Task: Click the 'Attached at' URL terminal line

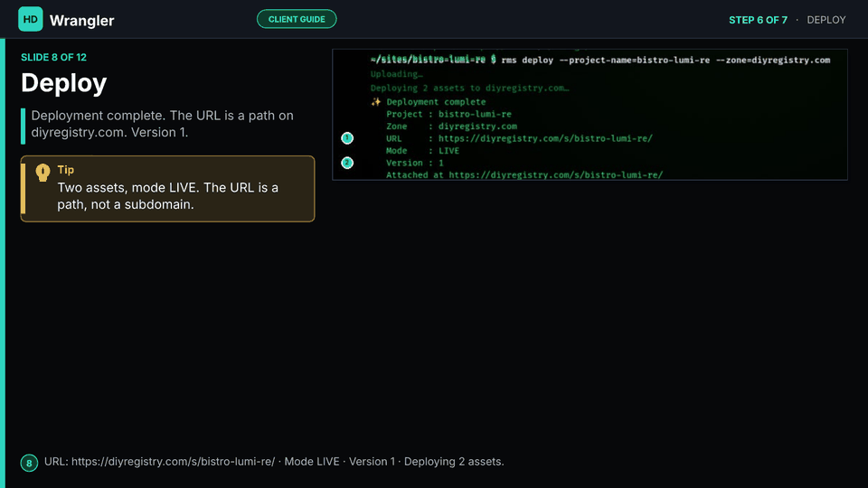Action: click(524, 174)
